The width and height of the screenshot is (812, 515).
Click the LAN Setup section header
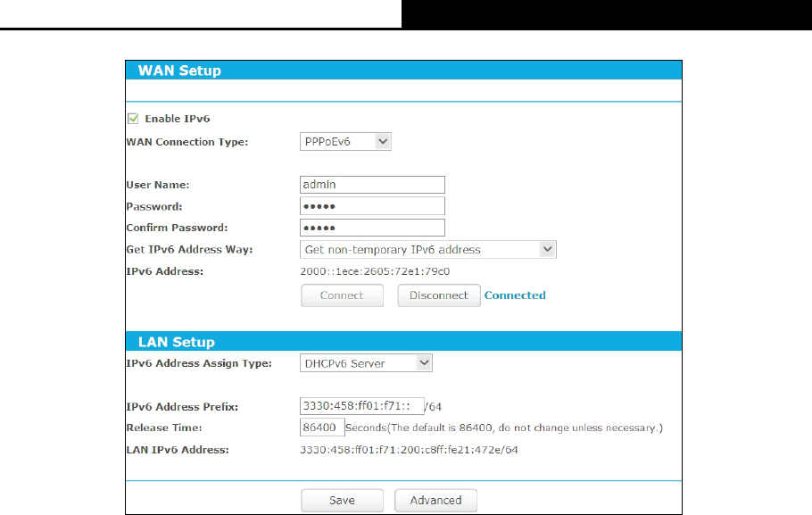pos(403,342)
